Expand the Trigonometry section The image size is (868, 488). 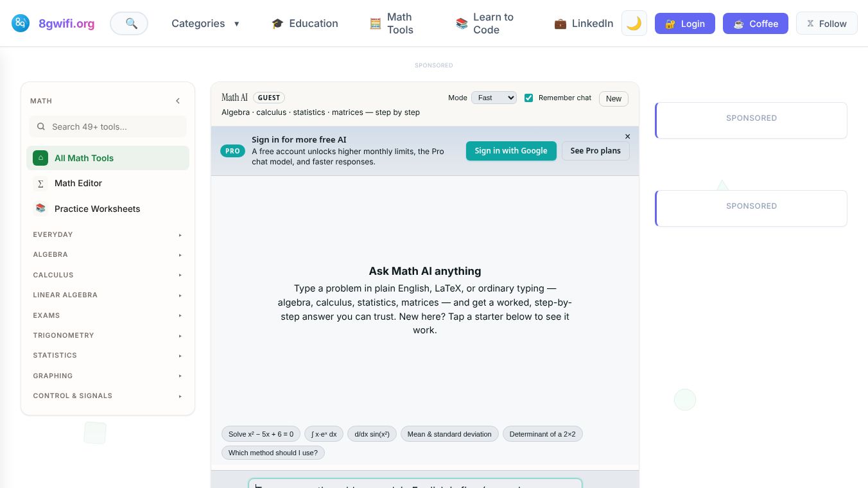[x=108, y=335]
